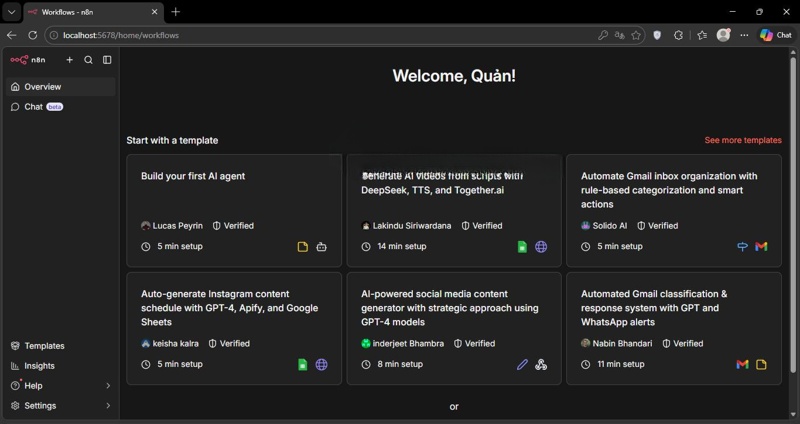The width and height of the screenshot is (800, 424).
Task: Click the 14 min setup label
Action: tap(402, 246)
